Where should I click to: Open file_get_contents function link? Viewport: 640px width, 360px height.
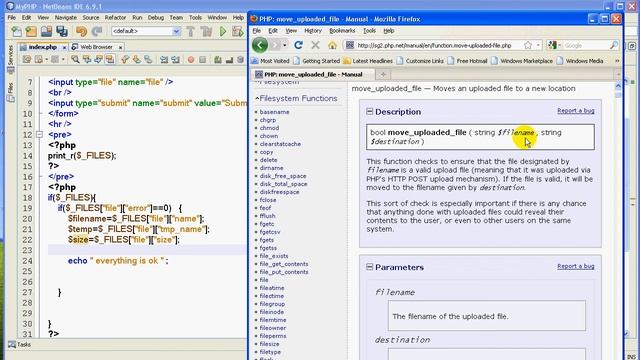[284, 264]
